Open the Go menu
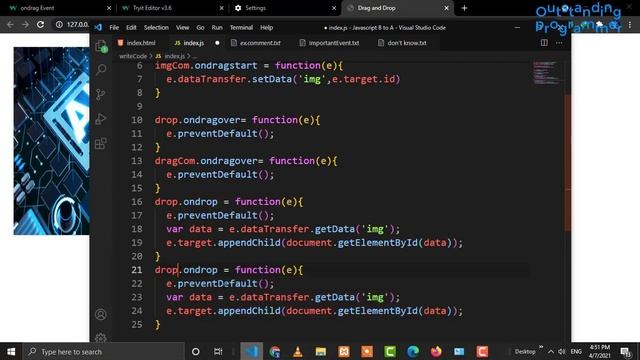 point(200,27)
